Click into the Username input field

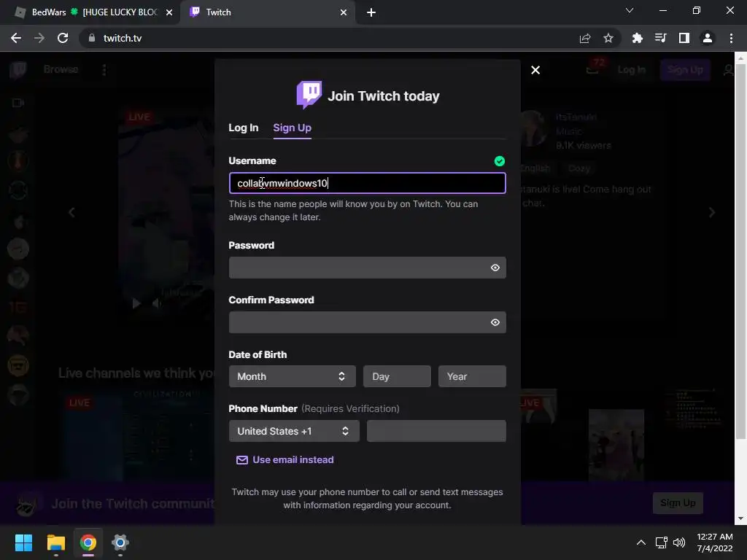pyautogui.click(x=368, y=183)
